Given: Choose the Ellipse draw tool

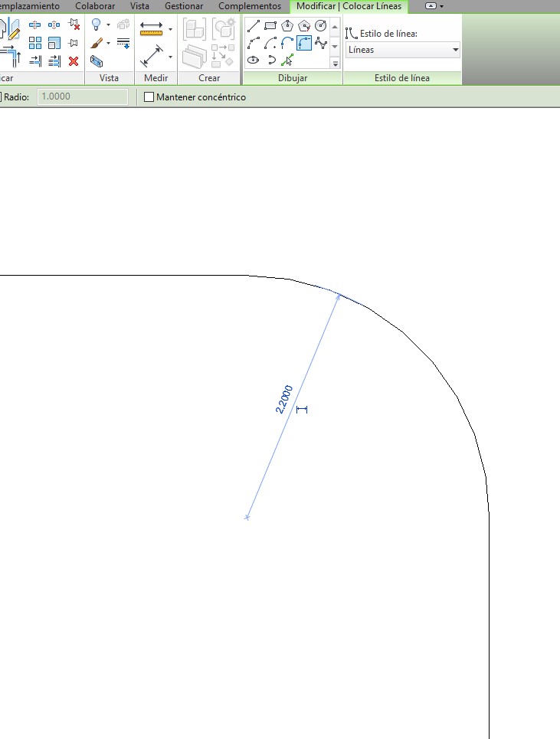Looking at the screenshot, I should point(254,60).
